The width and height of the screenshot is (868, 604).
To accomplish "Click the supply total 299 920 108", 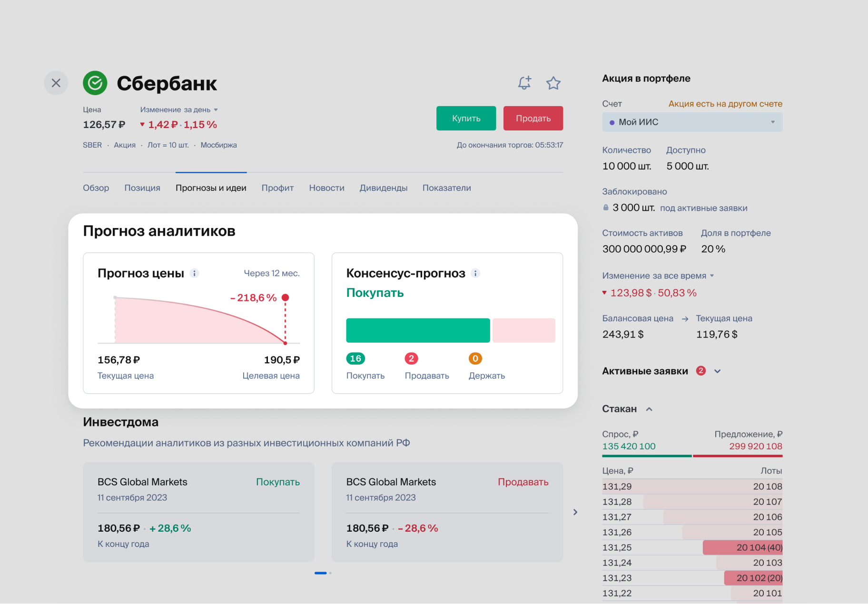I will 756,446.
